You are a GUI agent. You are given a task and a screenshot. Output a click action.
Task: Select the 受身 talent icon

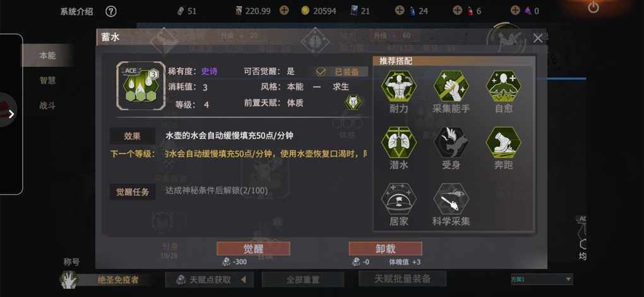pyautogui.click(x=451, y=143)
